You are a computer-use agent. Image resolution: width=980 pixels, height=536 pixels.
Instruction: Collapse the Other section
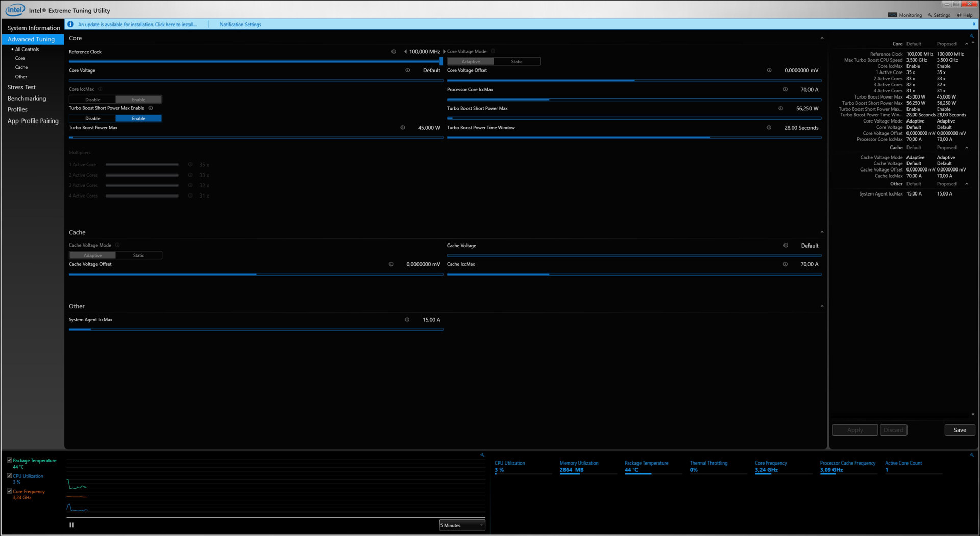coord(822,306)
